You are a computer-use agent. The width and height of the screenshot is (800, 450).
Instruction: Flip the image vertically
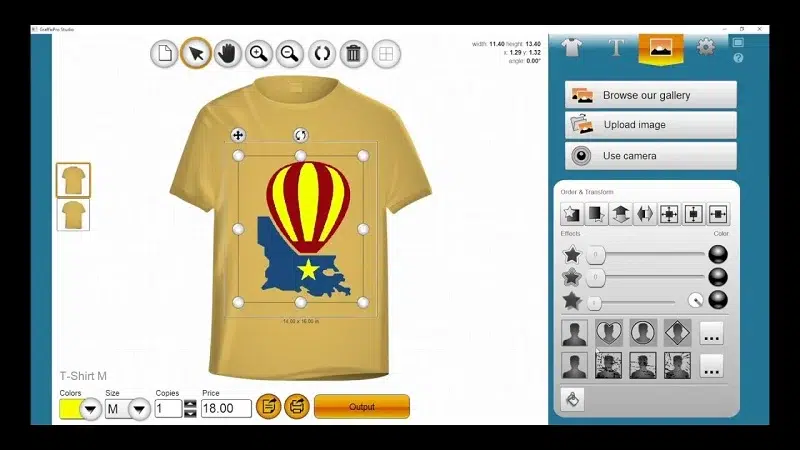(620, 214)
